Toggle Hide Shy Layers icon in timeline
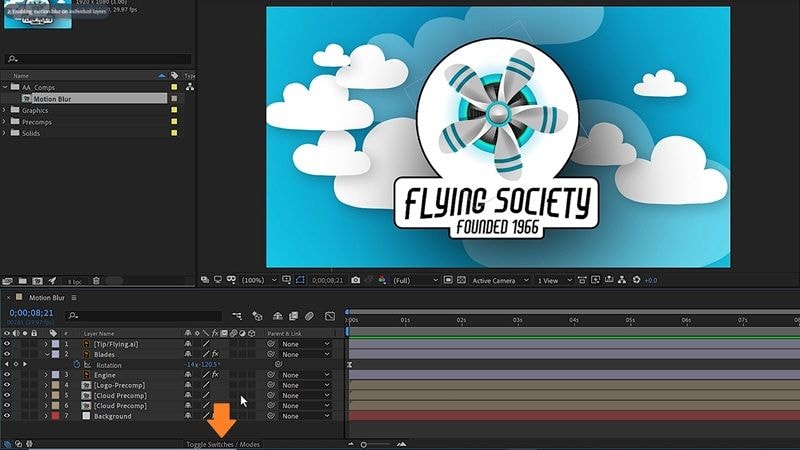The image size is (800, 450). tap(278, 316)
